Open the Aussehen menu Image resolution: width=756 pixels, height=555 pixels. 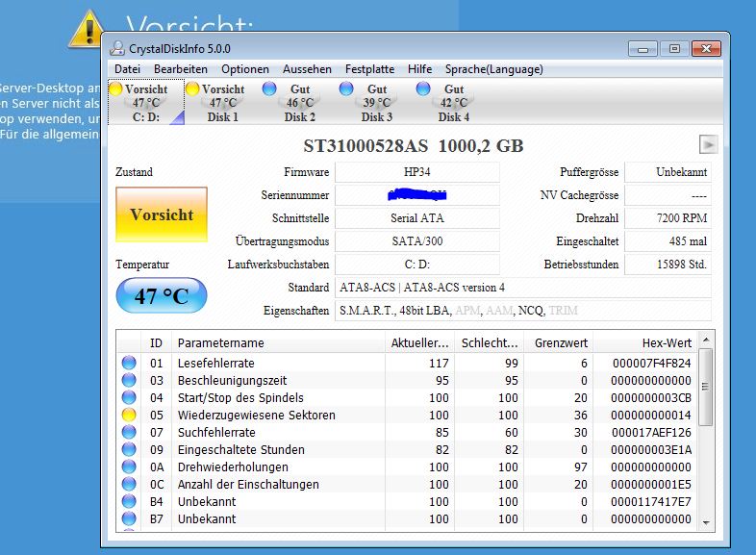pyautogui.click(x=307, y=69)
